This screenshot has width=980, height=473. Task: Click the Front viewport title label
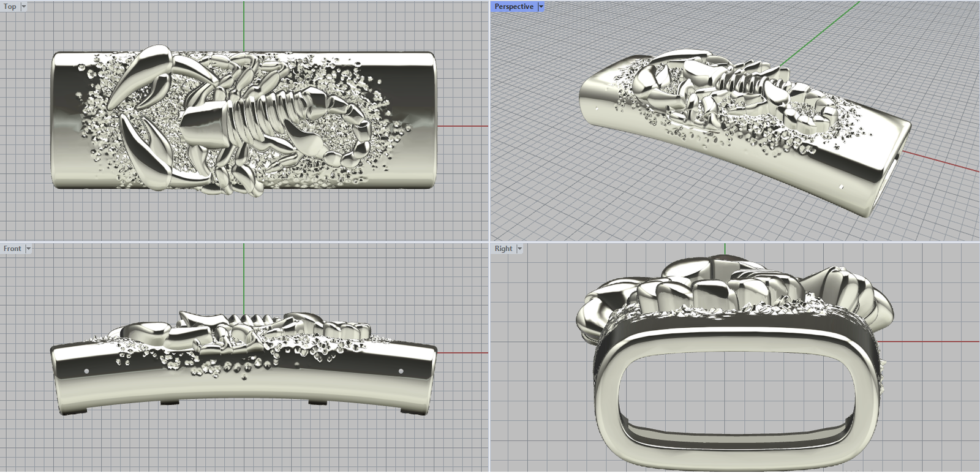point(12,249)
